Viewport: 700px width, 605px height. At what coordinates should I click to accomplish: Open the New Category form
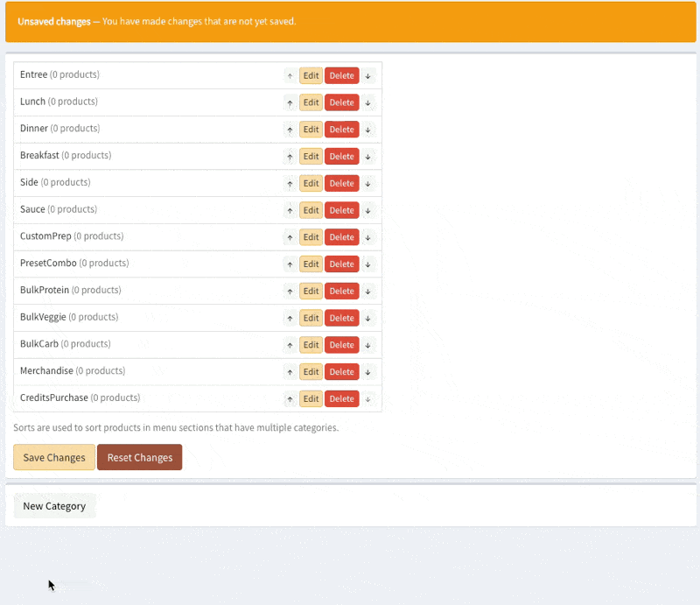coord(54,506)
